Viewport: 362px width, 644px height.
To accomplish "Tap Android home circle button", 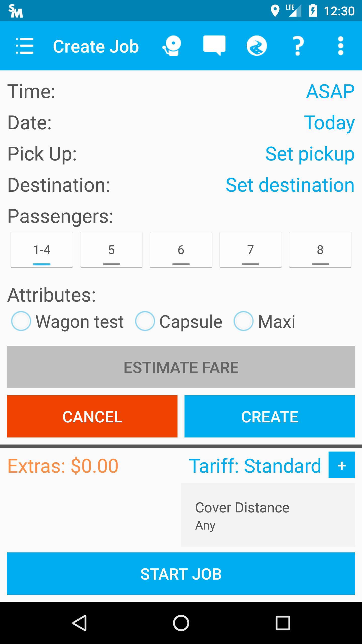I will pyautogui.click(x=181, y=623).
